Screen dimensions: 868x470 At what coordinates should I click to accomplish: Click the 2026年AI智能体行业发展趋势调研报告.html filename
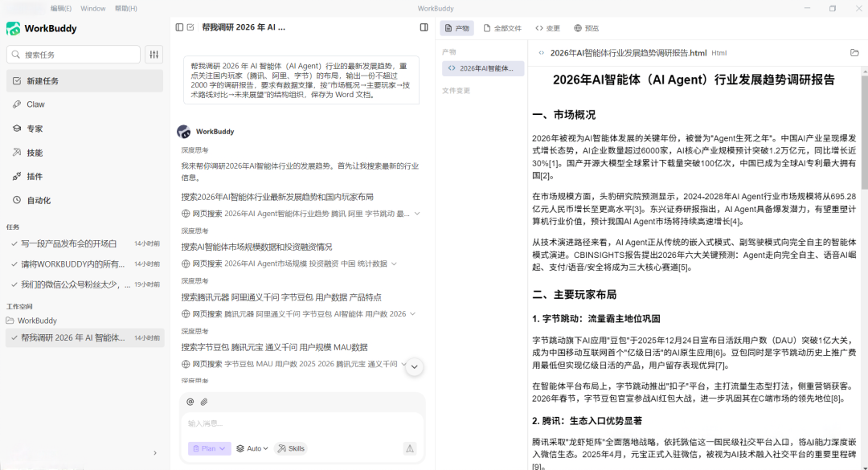628,52
